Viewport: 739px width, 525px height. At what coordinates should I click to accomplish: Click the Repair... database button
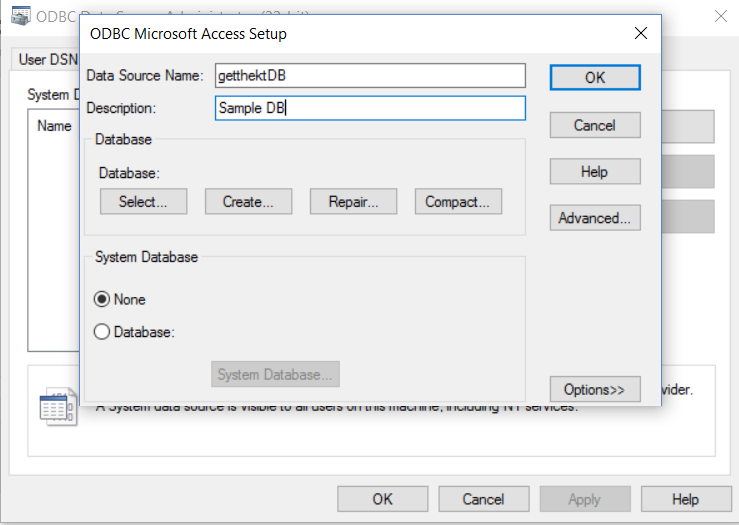[353, 201]
